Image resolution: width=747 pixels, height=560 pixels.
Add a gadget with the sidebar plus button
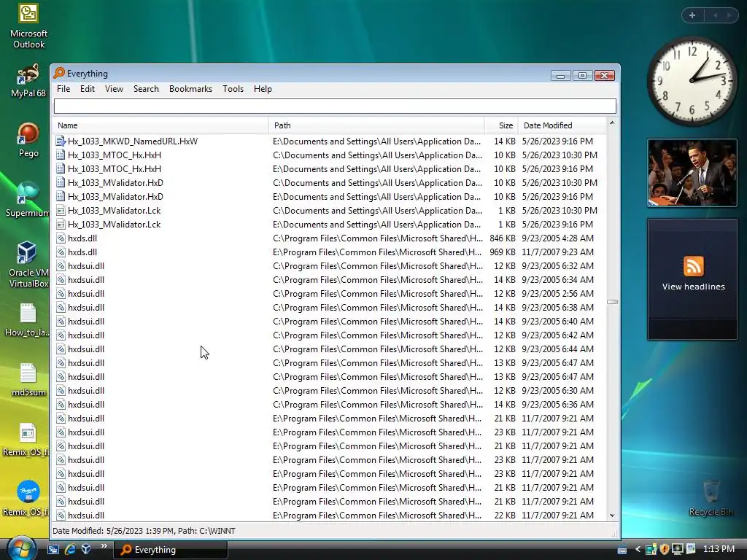[x=692, y=15]
